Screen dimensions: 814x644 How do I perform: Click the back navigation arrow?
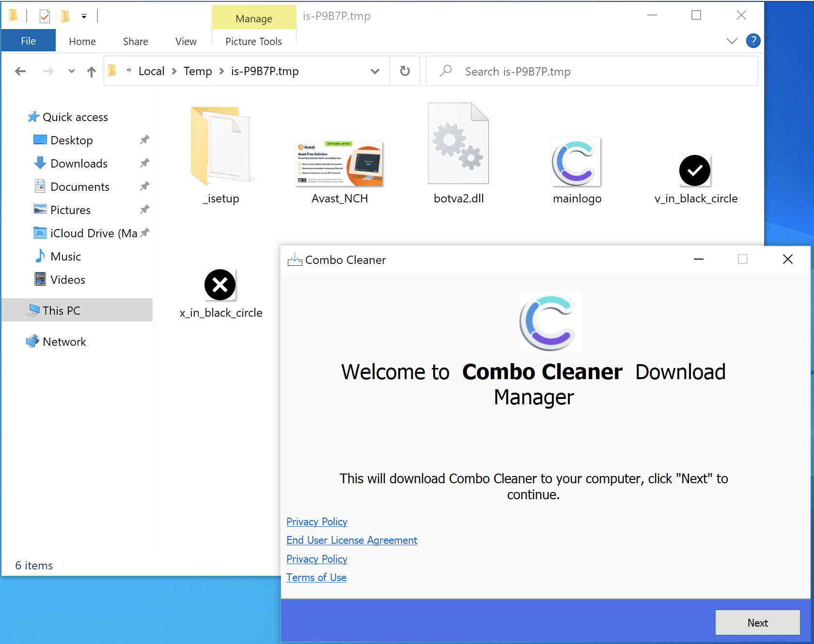(x=20, y=72)
